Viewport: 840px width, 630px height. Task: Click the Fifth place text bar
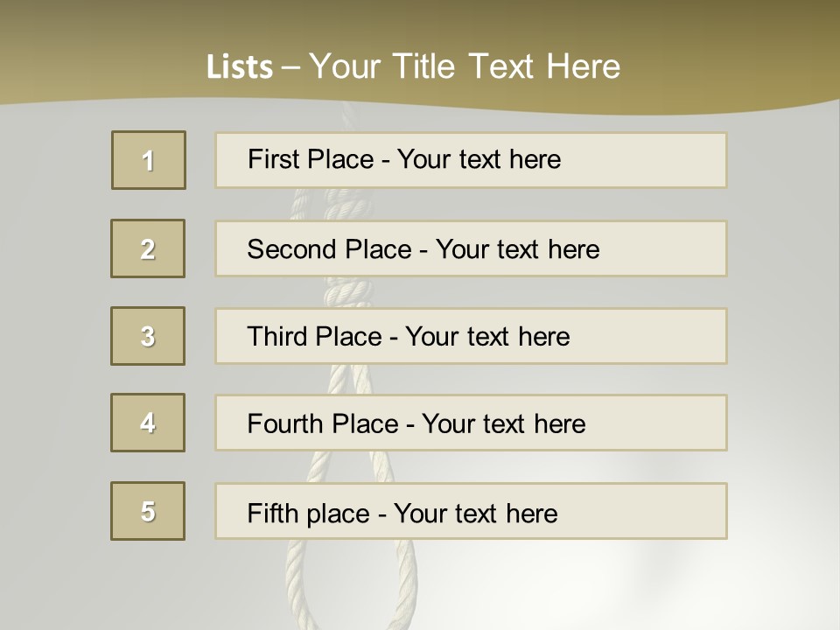click(471, 511)
